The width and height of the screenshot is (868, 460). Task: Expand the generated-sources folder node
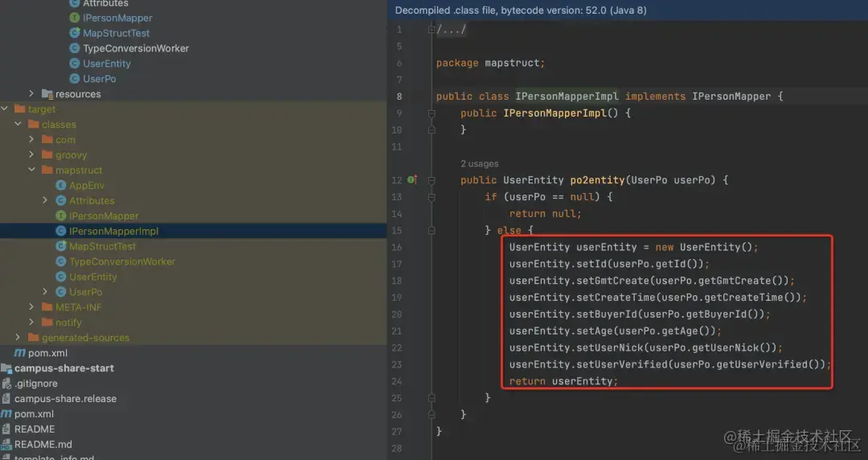(18, 338)
